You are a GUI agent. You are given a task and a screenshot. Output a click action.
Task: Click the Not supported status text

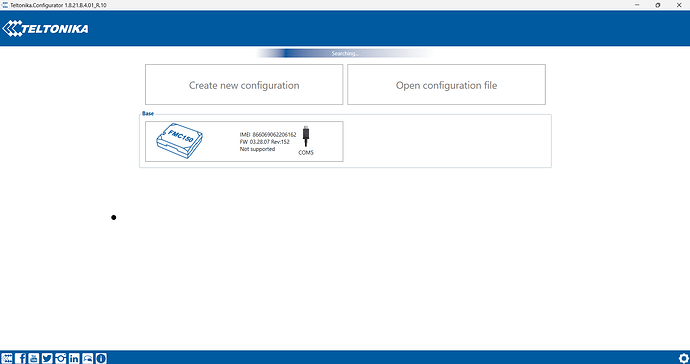click(257, 149)
